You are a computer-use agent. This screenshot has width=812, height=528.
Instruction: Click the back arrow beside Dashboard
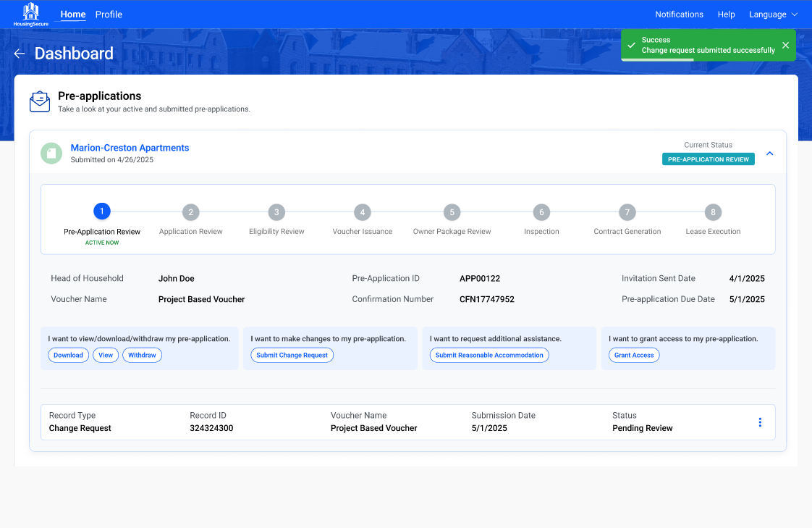click(x=20, y=54)
